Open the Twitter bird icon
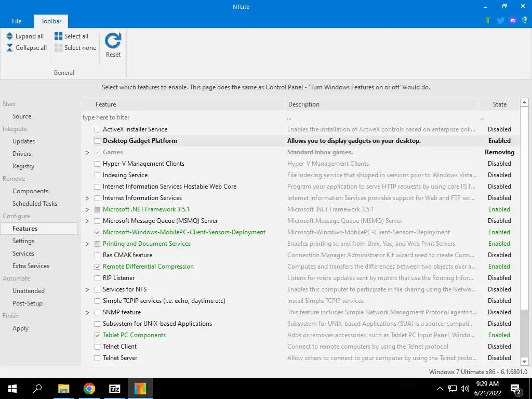The height and width of the screenshot is (399, 532). 500,20
